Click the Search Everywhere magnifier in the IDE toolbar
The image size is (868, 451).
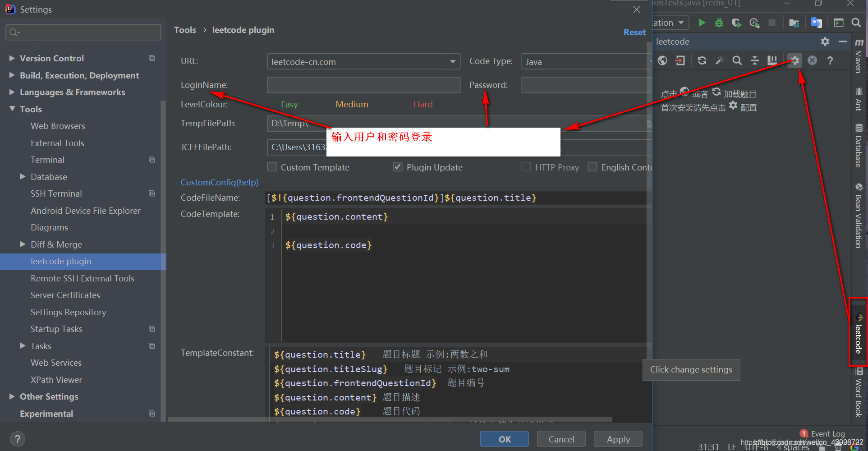click(856, 23)
